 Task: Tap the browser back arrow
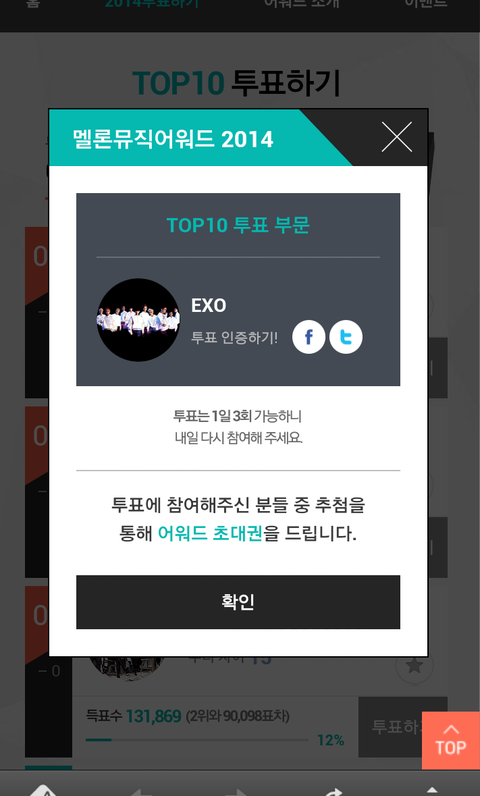click(141, 791)
